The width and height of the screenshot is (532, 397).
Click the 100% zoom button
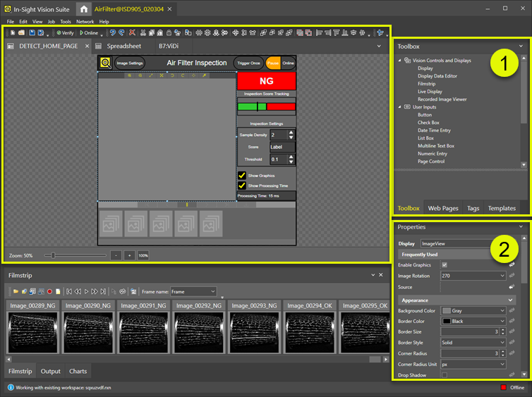coord(143,255)
